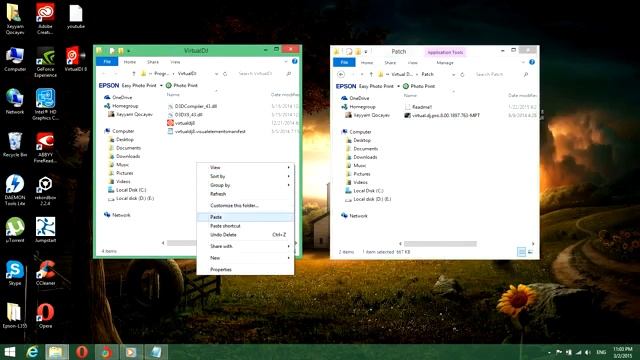Choose Paste in the context menu
Screen dimensions: 640x360
pos(245,217)
